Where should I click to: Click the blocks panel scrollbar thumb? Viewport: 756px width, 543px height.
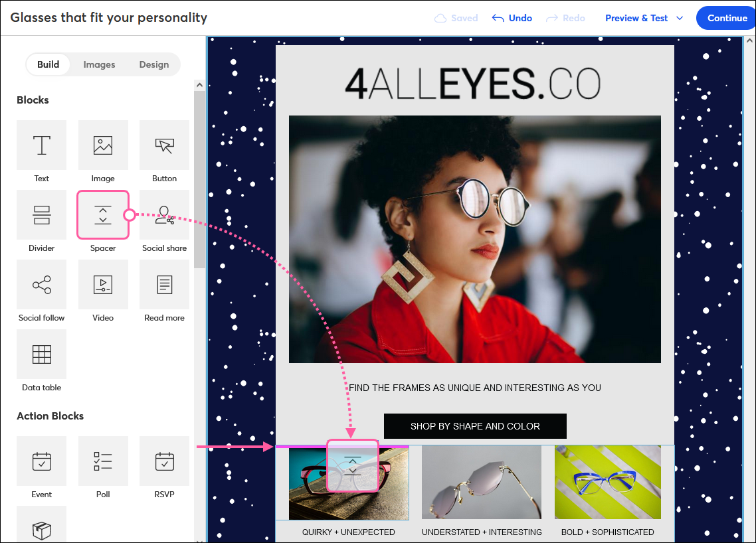199,179
